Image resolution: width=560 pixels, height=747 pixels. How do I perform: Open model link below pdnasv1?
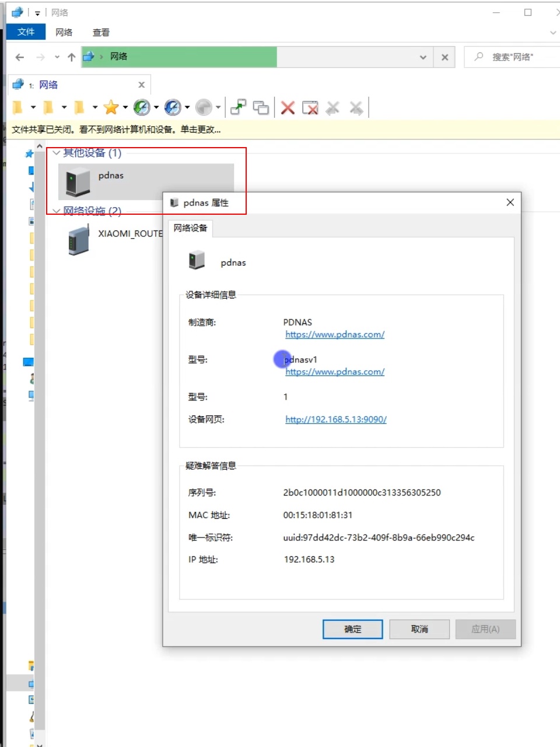335,372
